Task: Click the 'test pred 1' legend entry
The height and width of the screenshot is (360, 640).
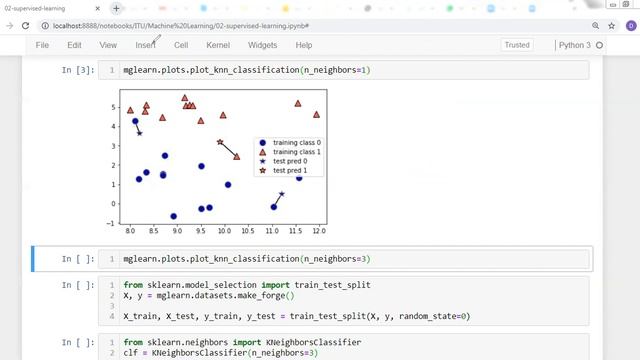Action: [283, 171]
